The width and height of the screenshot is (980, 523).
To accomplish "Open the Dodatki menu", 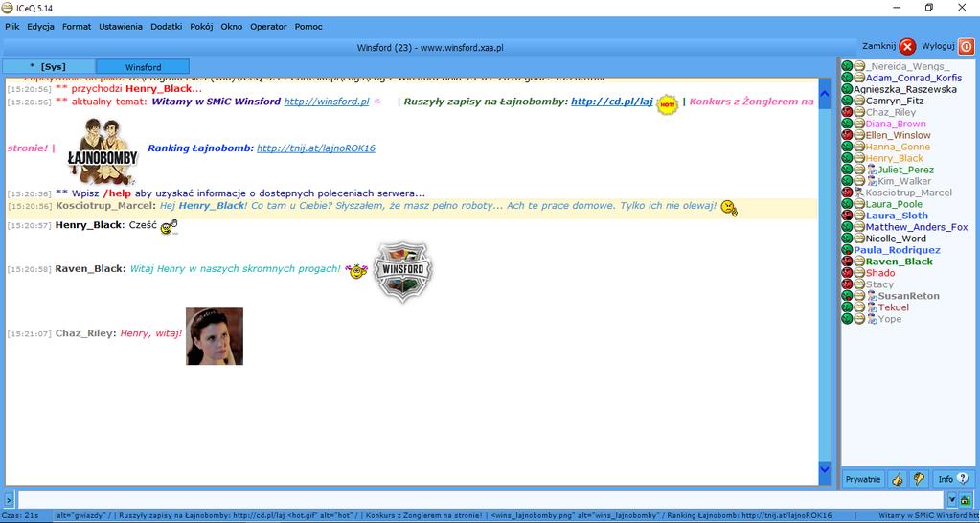I will click(167, 26).
